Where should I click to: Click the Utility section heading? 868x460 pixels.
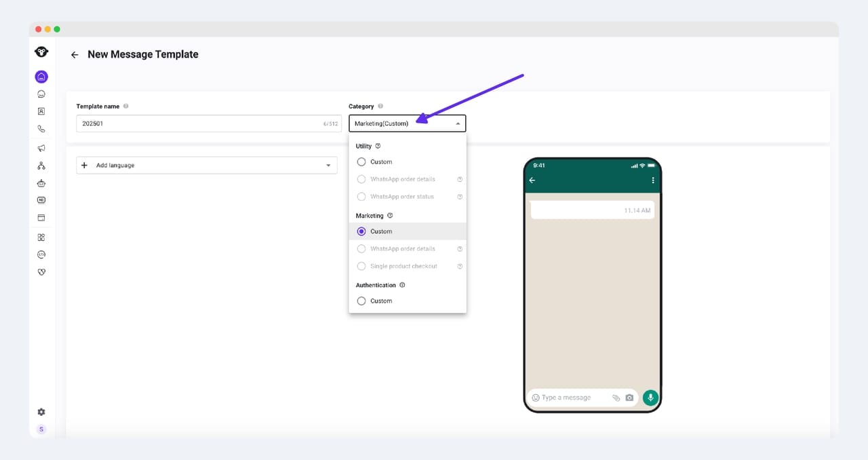363,146
